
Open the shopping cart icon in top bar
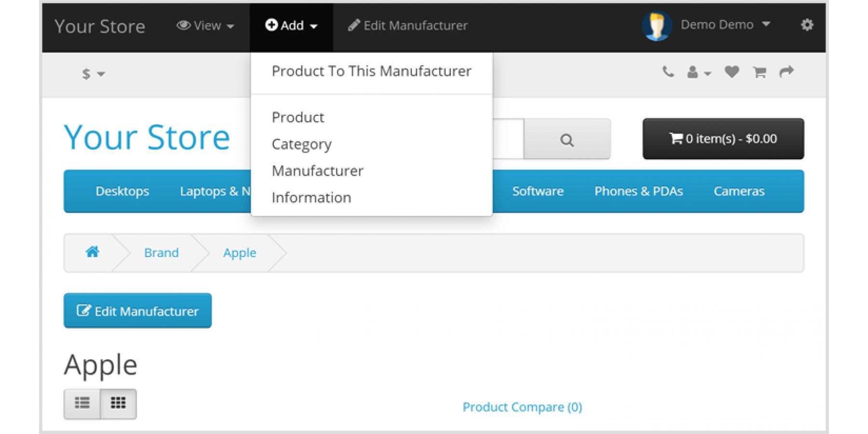(x=759, y=72)
